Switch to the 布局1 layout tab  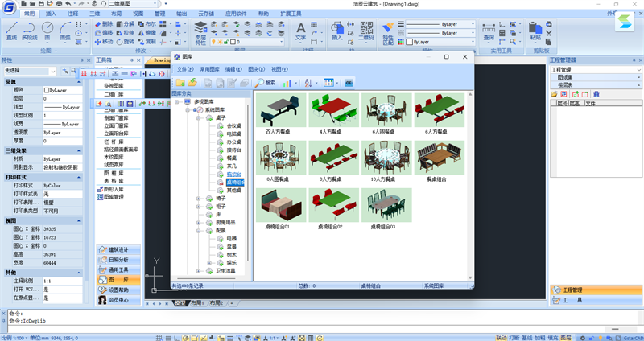pos(197,303)
